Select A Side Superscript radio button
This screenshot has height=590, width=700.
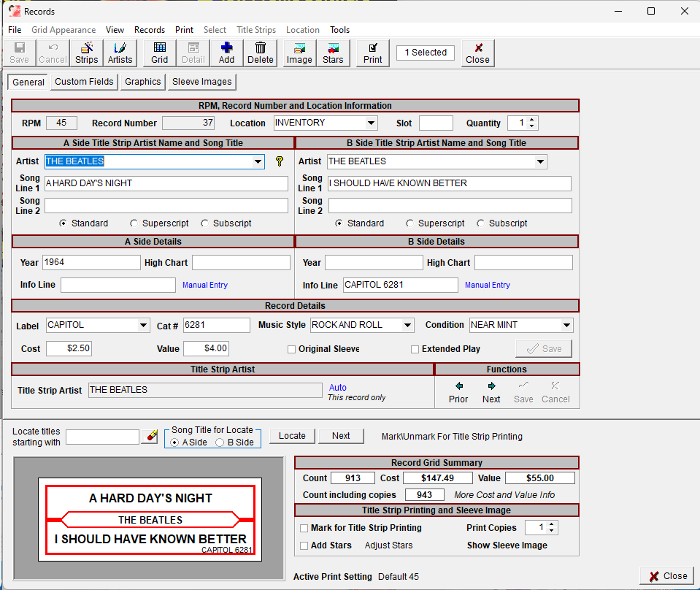134,223
